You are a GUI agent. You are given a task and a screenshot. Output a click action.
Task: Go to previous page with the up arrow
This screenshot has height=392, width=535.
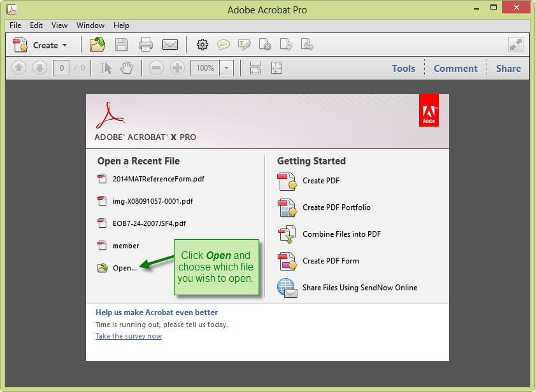18,68
